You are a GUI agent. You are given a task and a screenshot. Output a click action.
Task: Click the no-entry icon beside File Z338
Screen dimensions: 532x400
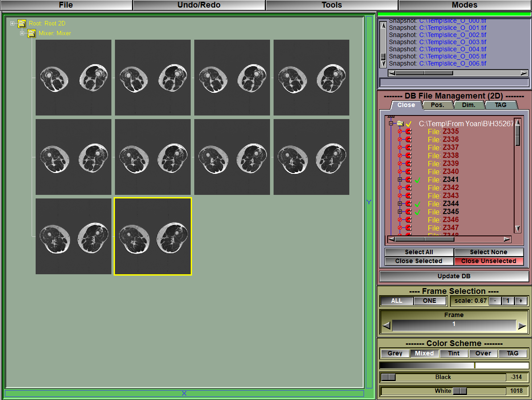click(x=400, y=156)
